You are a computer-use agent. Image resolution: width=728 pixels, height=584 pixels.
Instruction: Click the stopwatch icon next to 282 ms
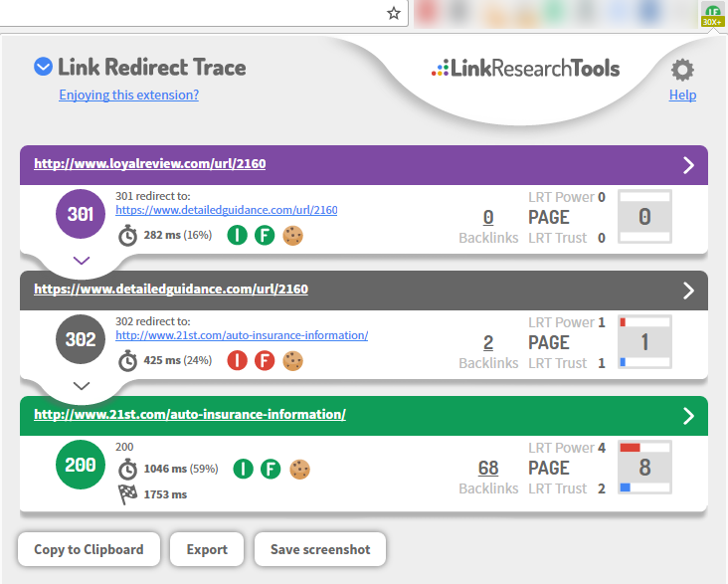(127, 236)
